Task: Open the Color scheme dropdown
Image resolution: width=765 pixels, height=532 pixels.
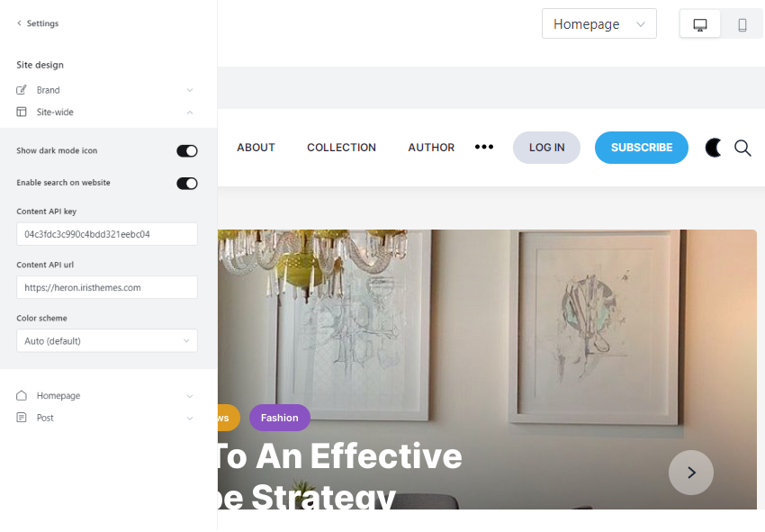Action: tap(107, 340)
